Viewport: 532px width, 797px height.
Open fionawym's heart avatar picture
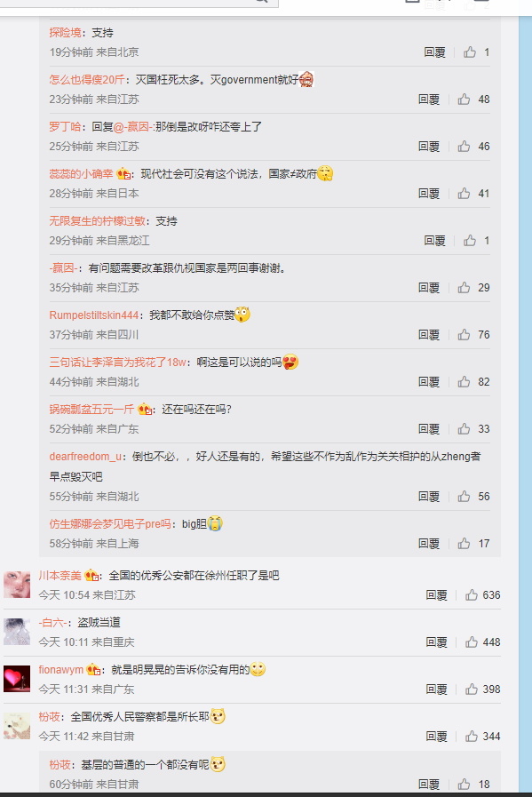pyautogui.click(x=17, y=679)
